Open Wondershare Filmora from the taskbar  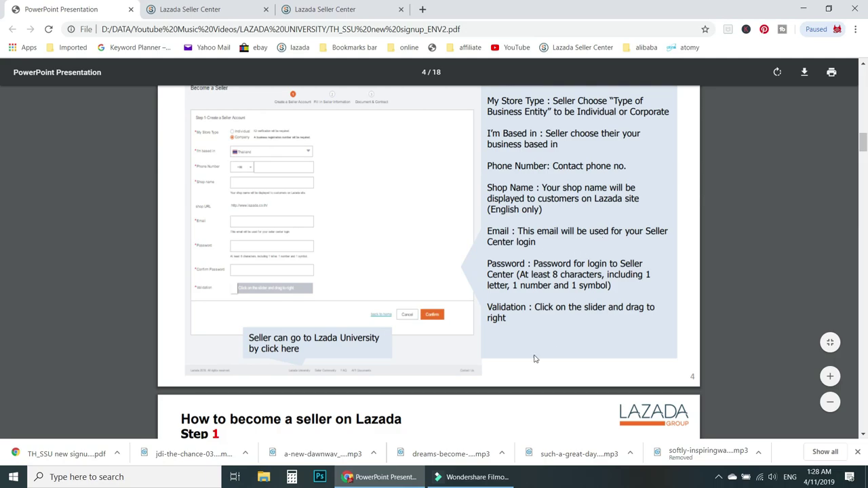tap(471, 476)
